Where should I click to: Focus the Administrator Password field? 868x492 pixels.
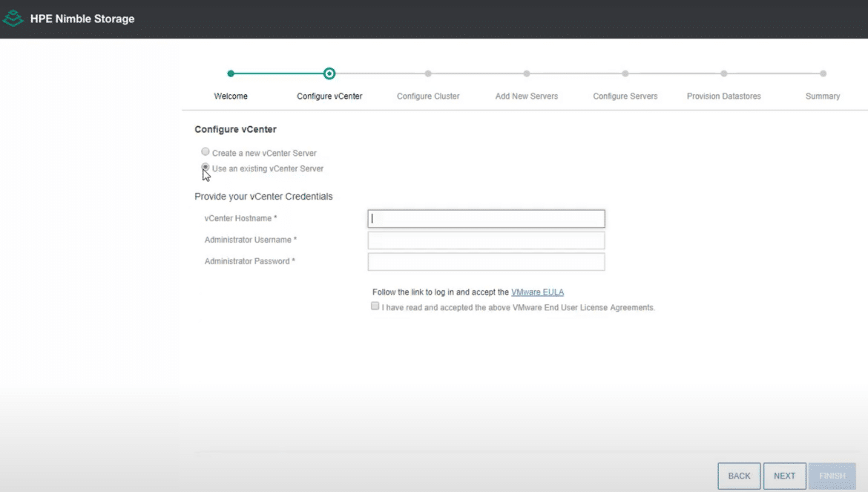(x=486, y=262)
